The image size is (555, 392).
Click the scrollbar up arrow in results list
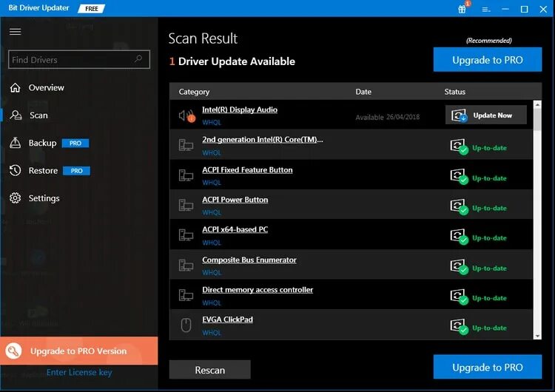[x=537, y=104]
